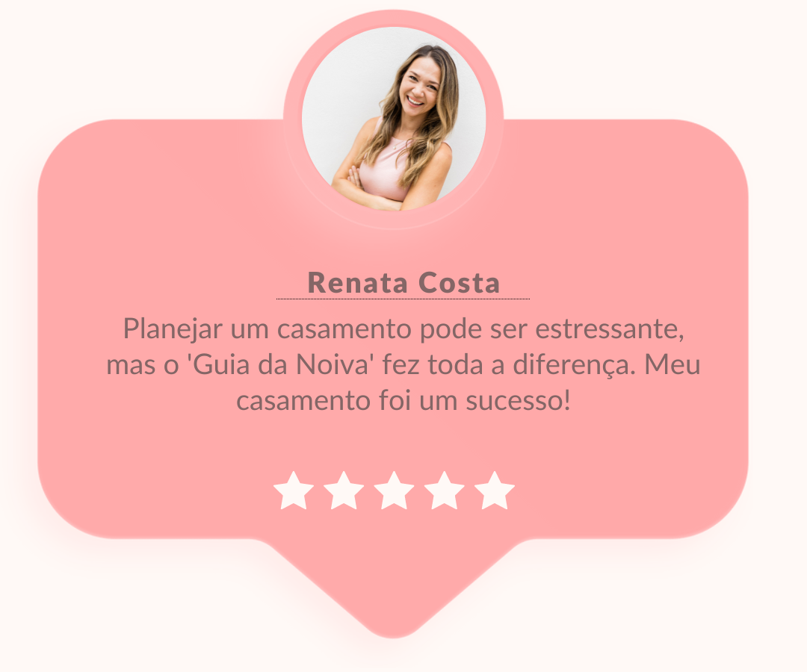Select the fifth and last rating star
Viewport: 807px width, 672px height.
coord(495,491)
